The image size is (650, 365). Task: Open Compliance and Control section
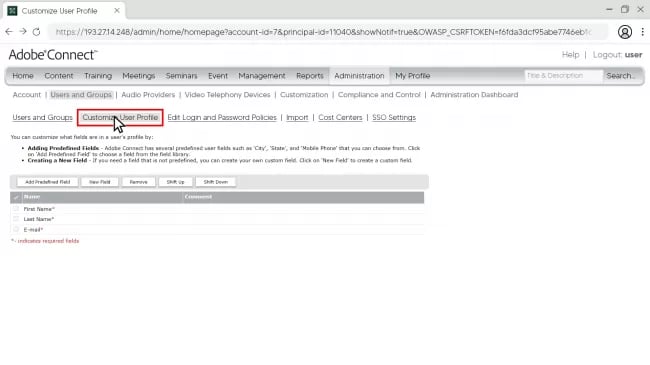[379, 95]
